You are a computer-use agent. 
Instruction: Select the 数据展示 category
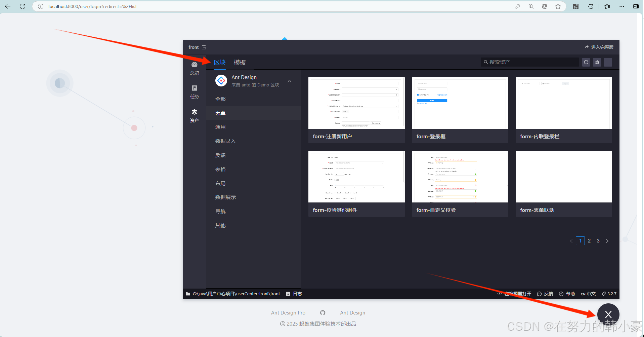(x=225, y=197)
